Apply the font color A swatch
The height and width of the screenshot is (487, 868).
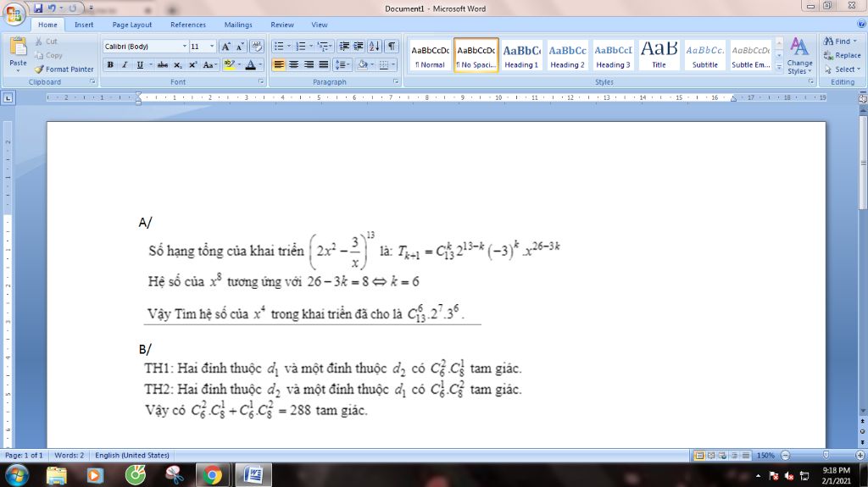[x=250, y=64]
